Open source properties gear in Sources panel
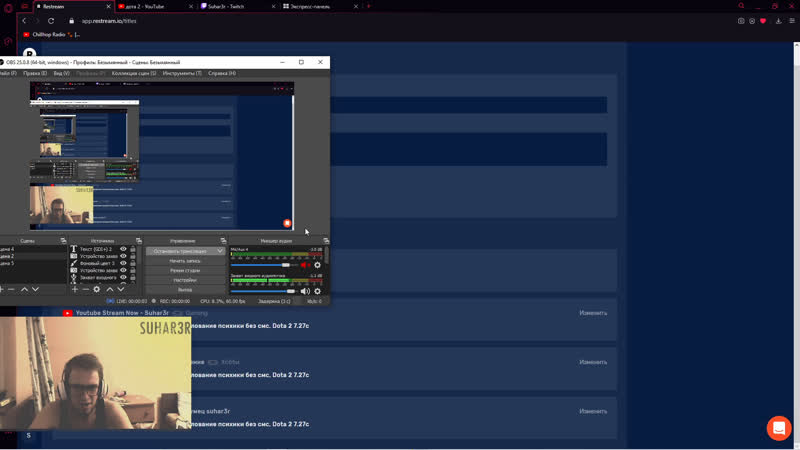The height and width of the screenshot is (450, 800). click(97, 290)
